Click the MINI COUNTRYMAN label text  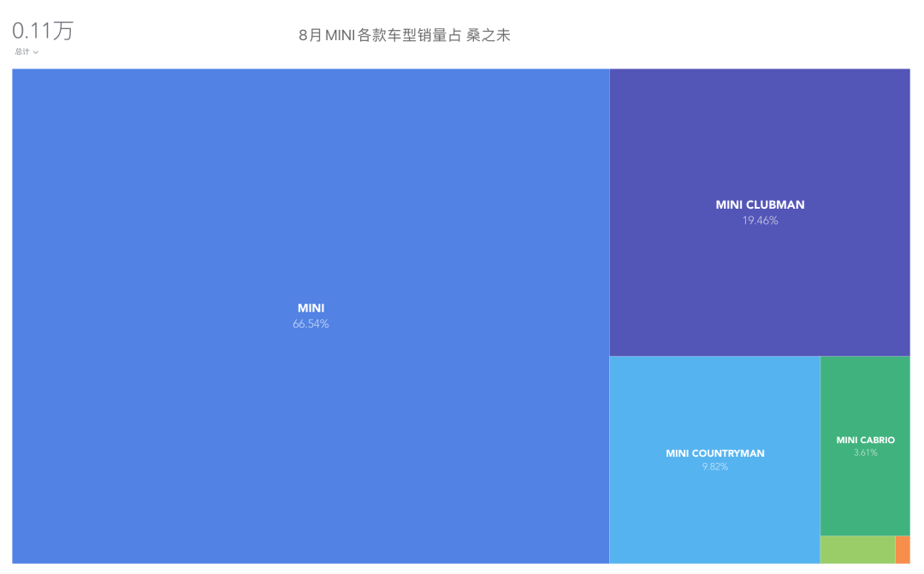(x=714, y=453)
